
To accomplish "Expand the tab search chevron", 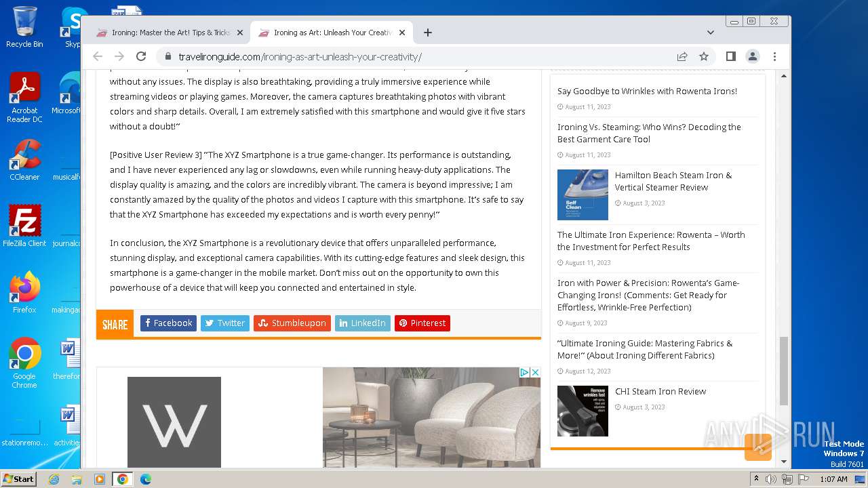I will (710, 33).
